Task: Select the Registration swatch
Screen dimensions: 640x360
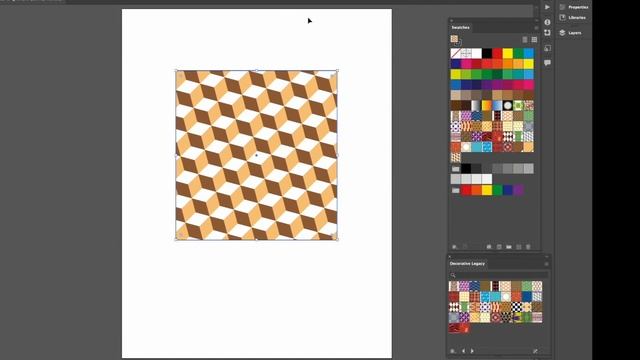Action: 466,53
